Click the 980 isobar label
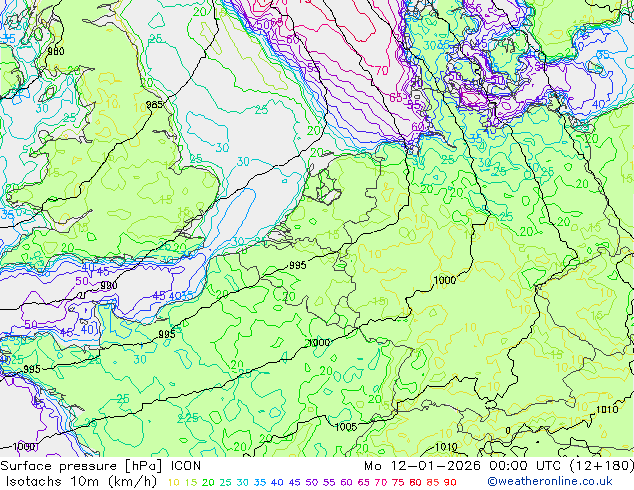Image resolution: width=634 pixels, height=490 pixels. 56,51
